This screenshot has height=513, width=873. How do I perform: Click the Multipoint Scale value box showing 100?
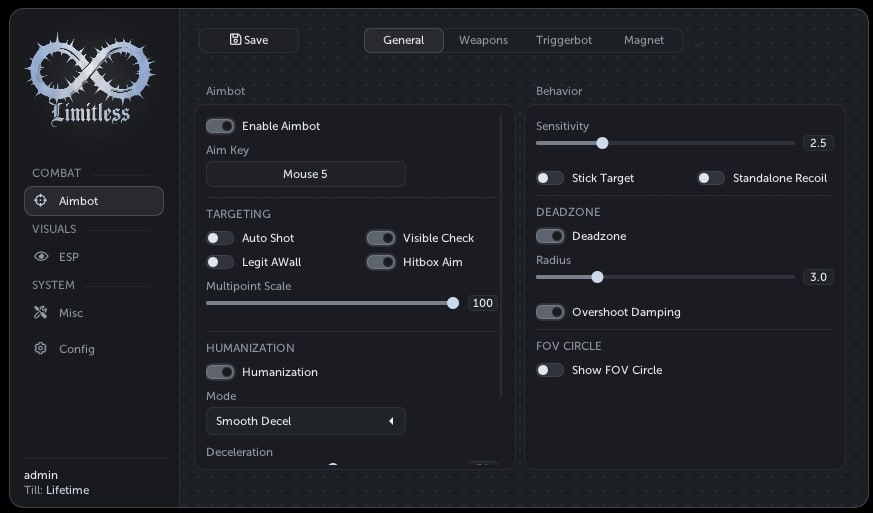pyautogui.click(x=483, y=303)
